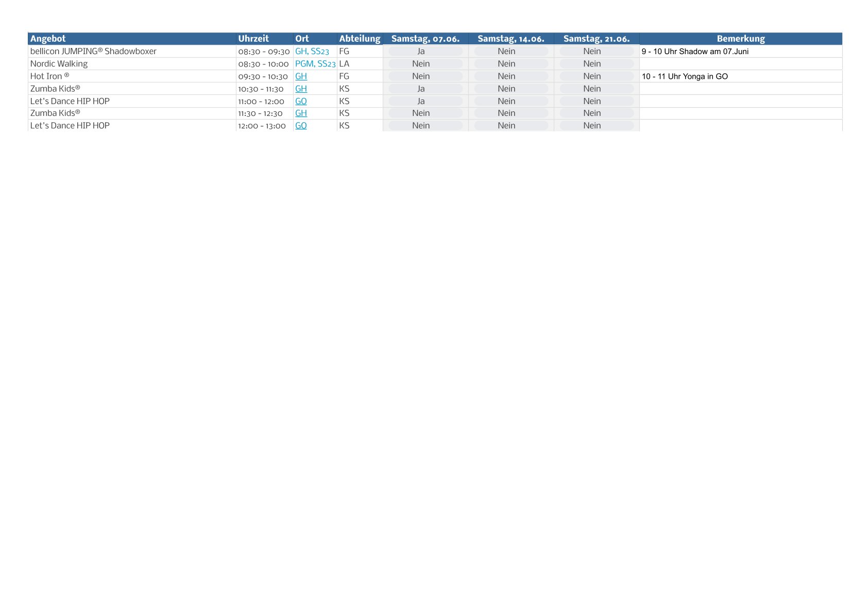Click Nein for HIP HOP 12:00 on 14.06.
The height and width of the screenshot is (614, 868).
click(x=511, y=125)
